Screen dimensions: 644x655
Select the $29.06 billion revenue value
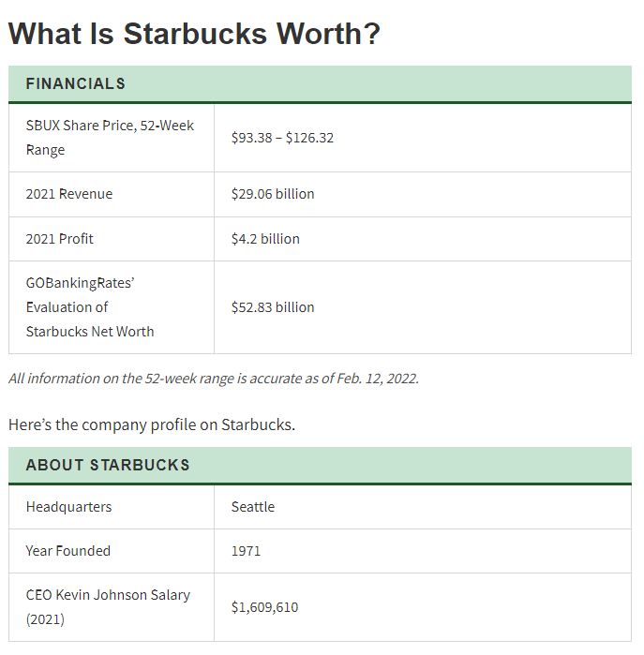(273, 194)
